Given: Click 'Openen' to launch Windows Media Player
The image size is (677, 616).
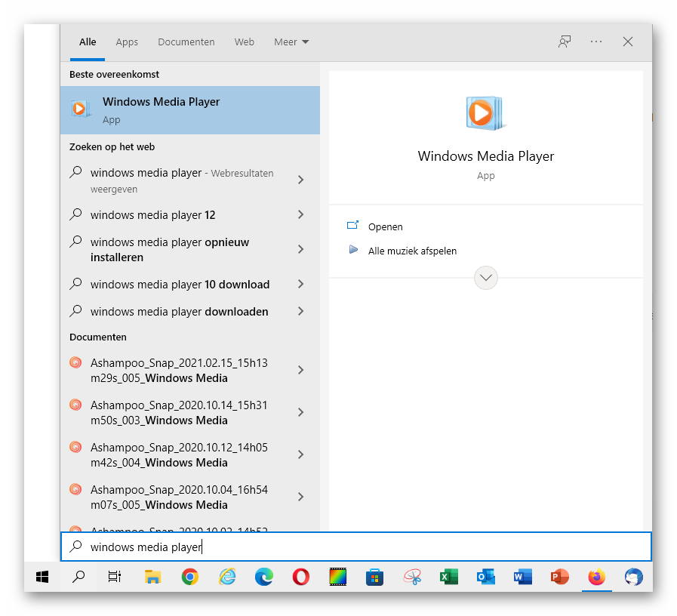Looking at the screenshot, I should pyautogui.click(x=385, y=226).
